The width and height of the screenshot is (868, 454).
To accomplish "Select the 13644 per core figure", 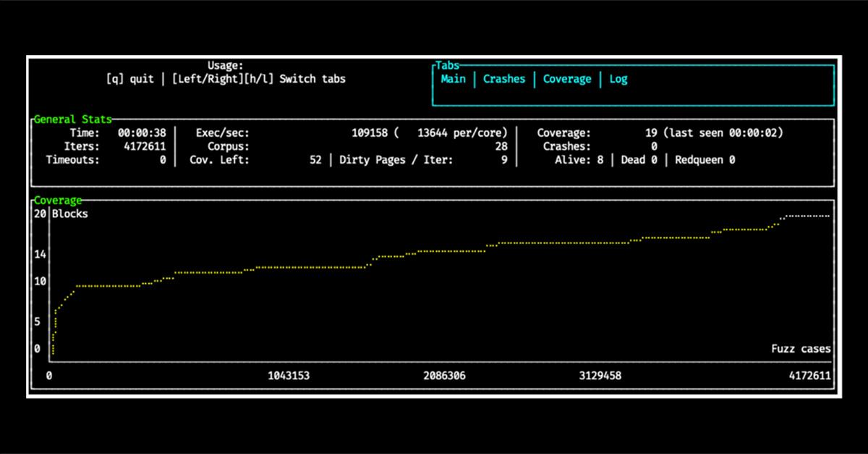I will [x=462, y=133].
